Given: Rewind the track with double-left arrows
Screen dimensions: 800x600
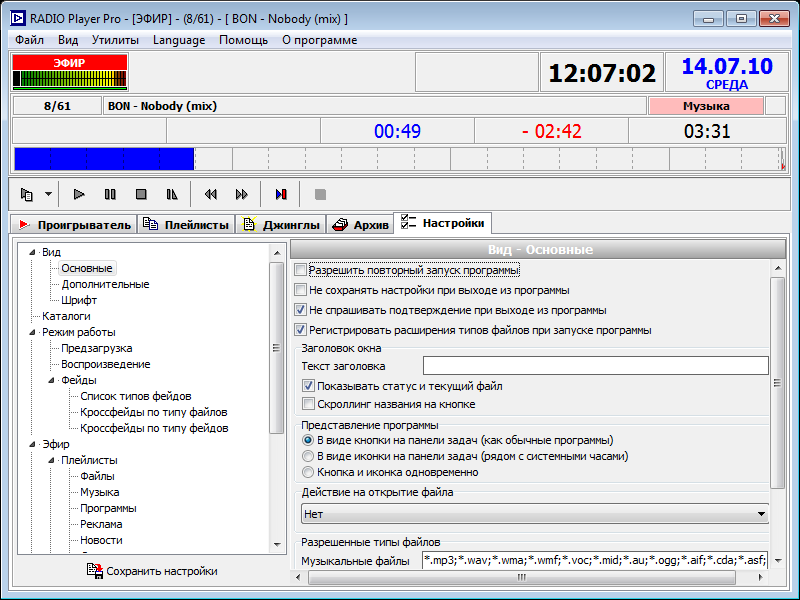Looking at the screenshot, I should click(x=210, y=194).
